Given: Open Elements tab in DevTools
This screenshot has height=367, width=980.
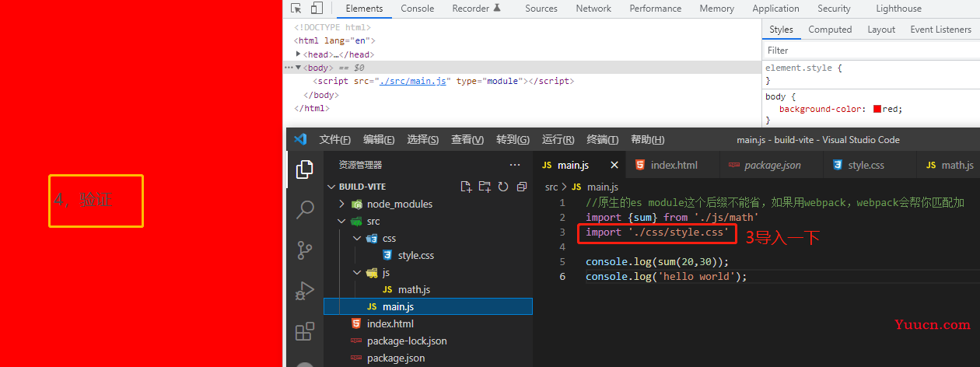Looking at the screenshot, I should 364,9.
